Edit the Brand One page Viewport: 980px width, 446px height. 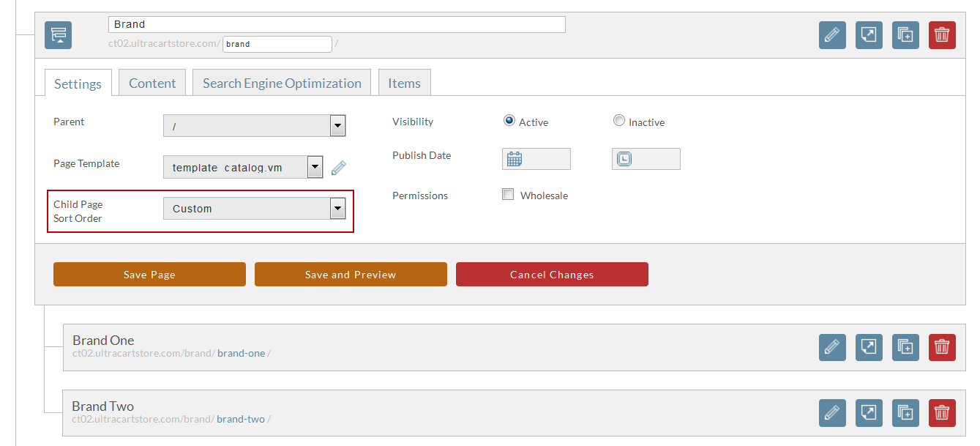[x=832, y=347]
